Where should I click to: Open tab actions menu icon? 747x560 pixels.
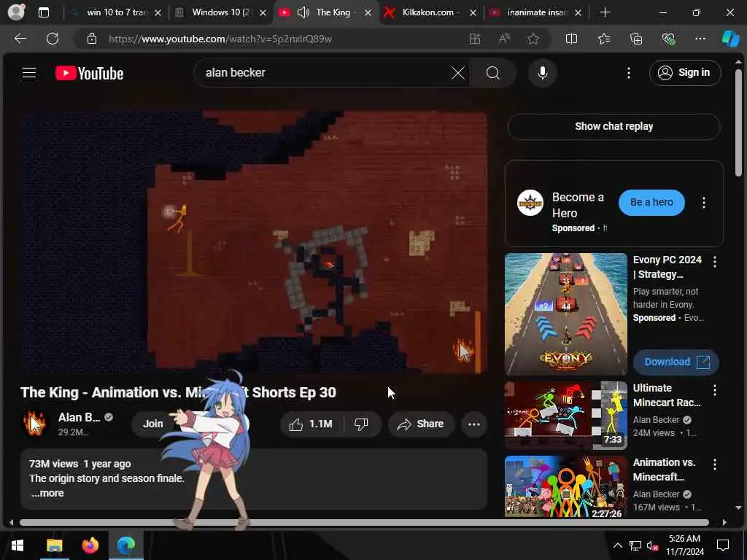click(x=43, y=12)
